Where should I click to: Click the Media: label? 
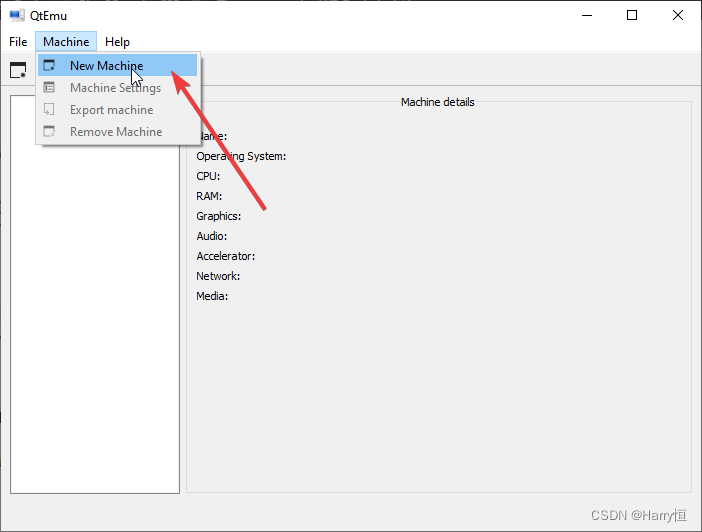click(212, 296)
